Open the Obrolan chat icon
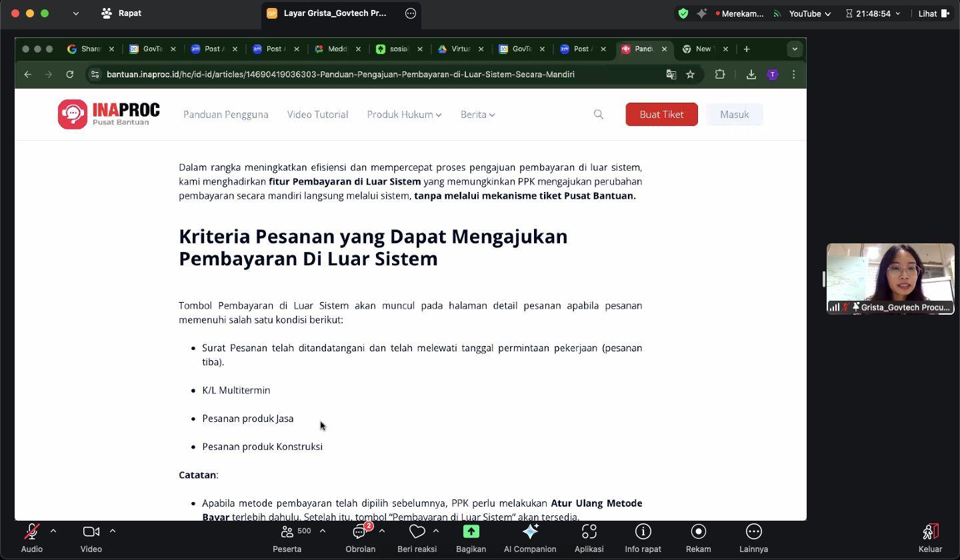 click(360, 532)
